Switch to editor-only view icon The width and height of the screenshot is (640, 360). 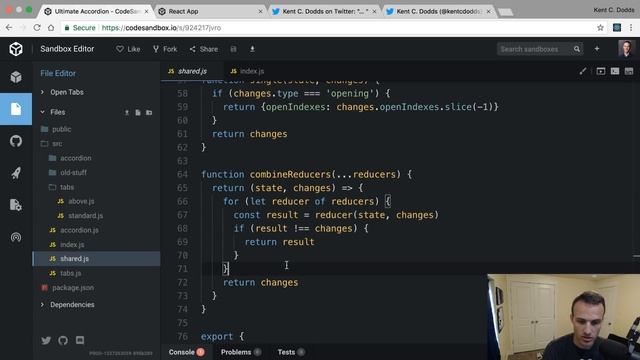[x=629, y=71]
